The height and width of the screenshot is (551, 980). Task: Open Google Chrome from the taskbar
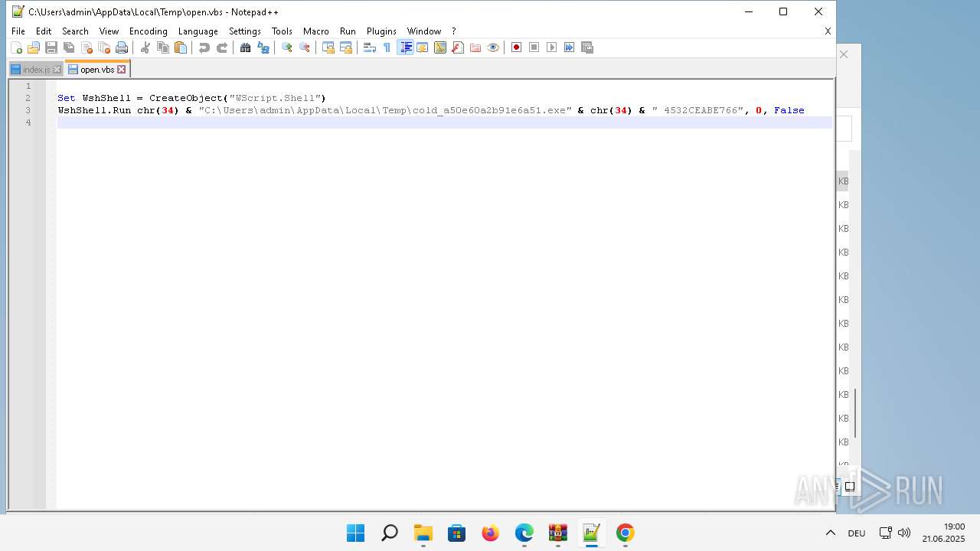coord(625,533)
